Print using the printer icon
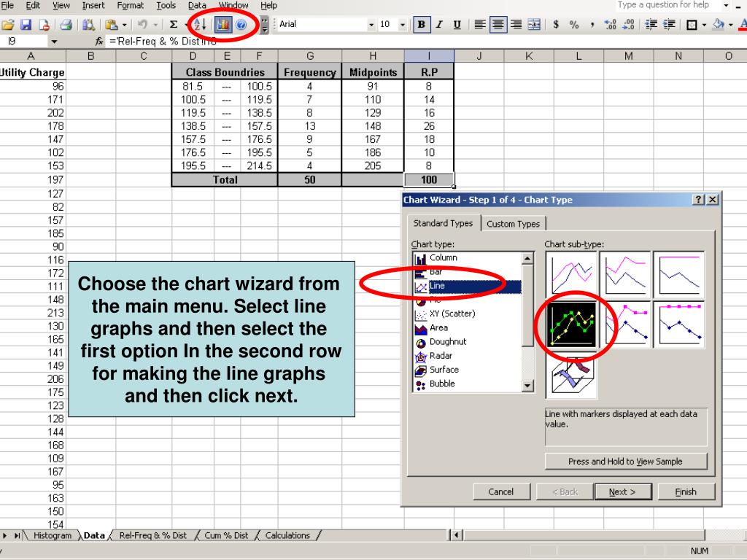 66,24
